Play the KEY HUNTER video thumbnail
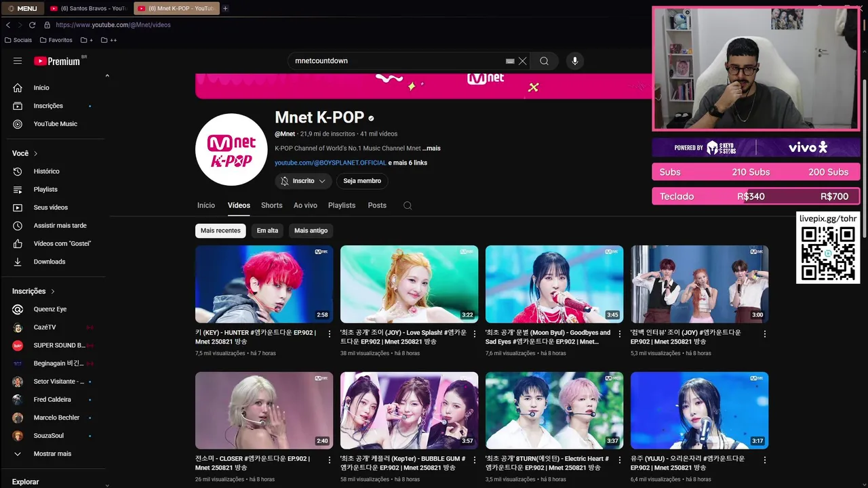The image size is (868, 488). tap(264, 284)
